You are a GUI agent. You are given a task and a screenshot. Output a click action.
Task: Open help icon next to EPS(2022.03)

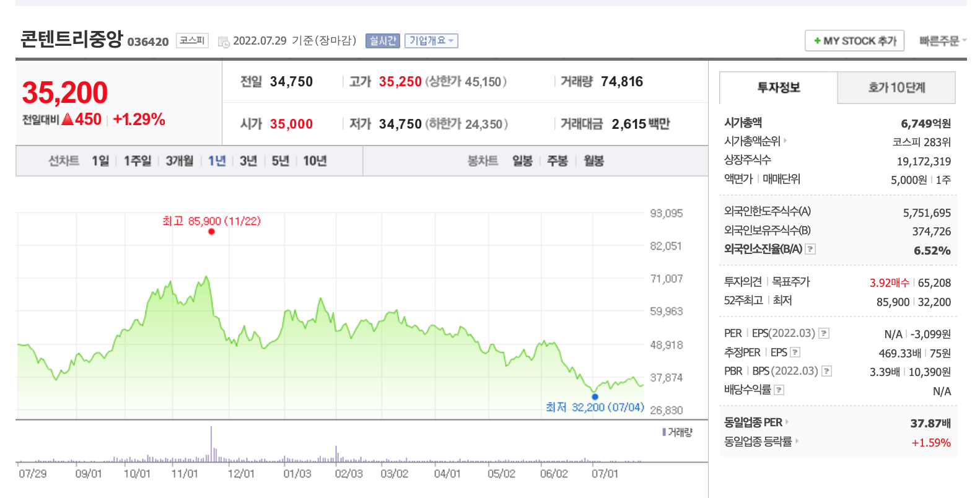pos(824,333)
